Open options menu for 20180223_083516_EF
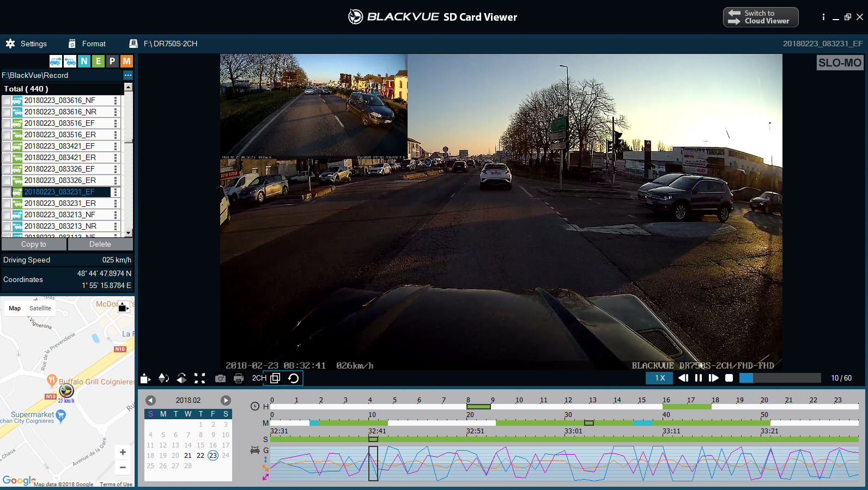Screen dimensions: 868x490 click(116, 124)
